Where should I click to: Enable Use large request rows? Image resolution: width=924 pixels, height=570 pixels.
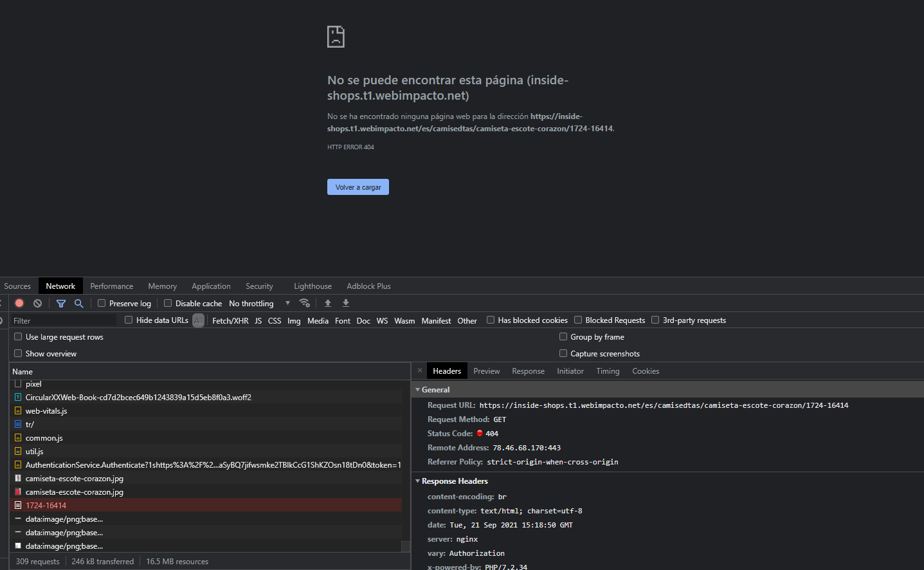[18, 336]
